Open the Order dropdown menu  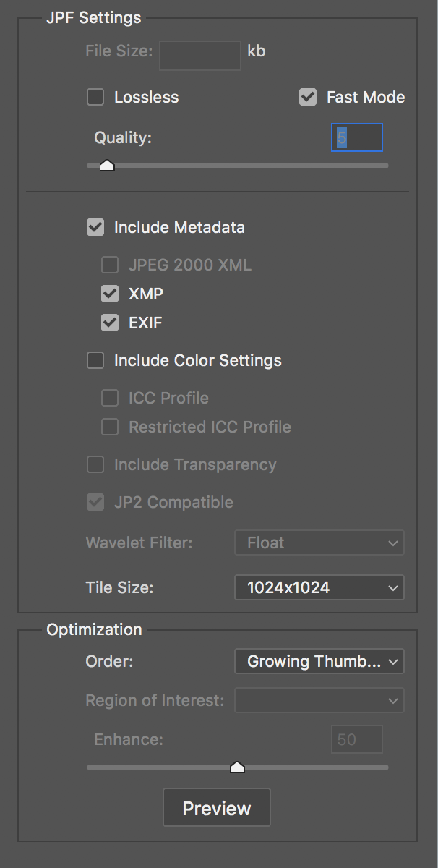click(319, 661)
